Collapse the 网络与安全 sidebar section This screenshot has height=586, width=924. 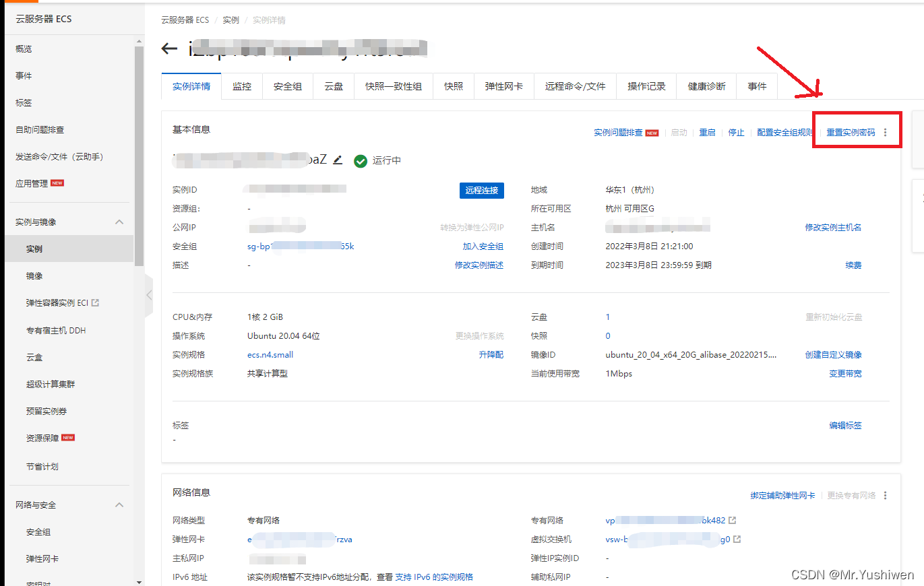tap(119, 505)
